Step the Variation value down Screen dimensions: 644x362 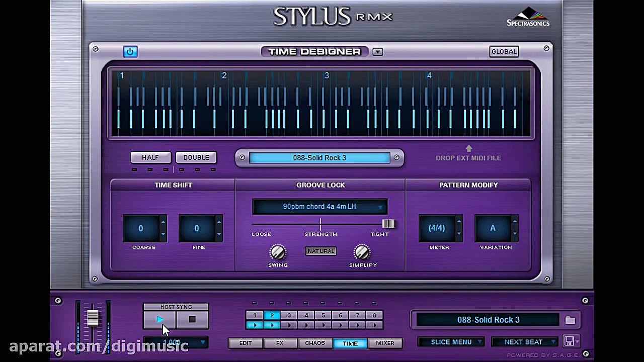point(514,234)
